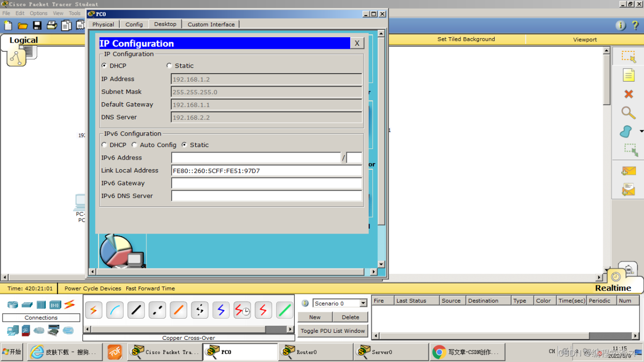This screenshot has width=644, height=362.
Task: Select the Inspect magnifier tool
Action: pos(628,113)
